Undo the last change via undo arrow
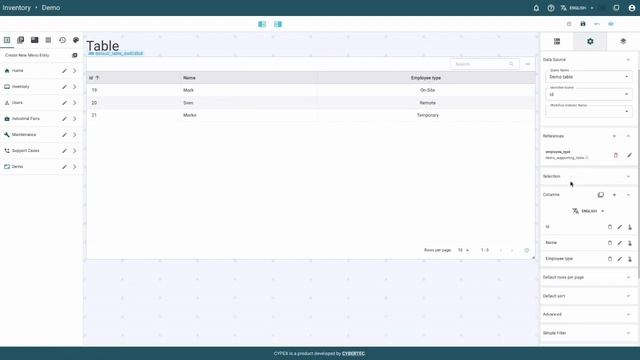The height and width of the screenshot is (360, 640). click(x=597, y=24)
